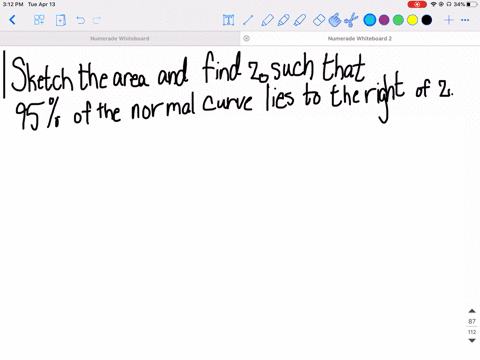Tap the page number 87 indicator

click(x=472, y=321)
